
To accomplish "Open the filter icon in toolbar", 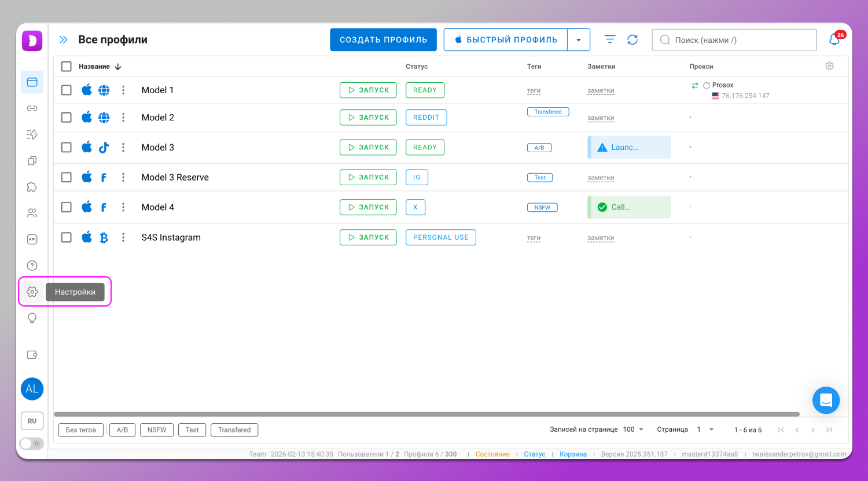I will pyautogui.click(x=610, y=39).
